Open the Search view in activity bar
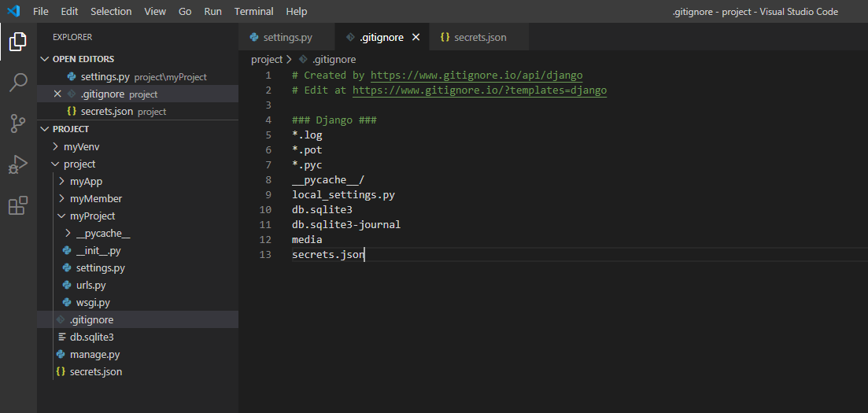 (x=18, y=83)
